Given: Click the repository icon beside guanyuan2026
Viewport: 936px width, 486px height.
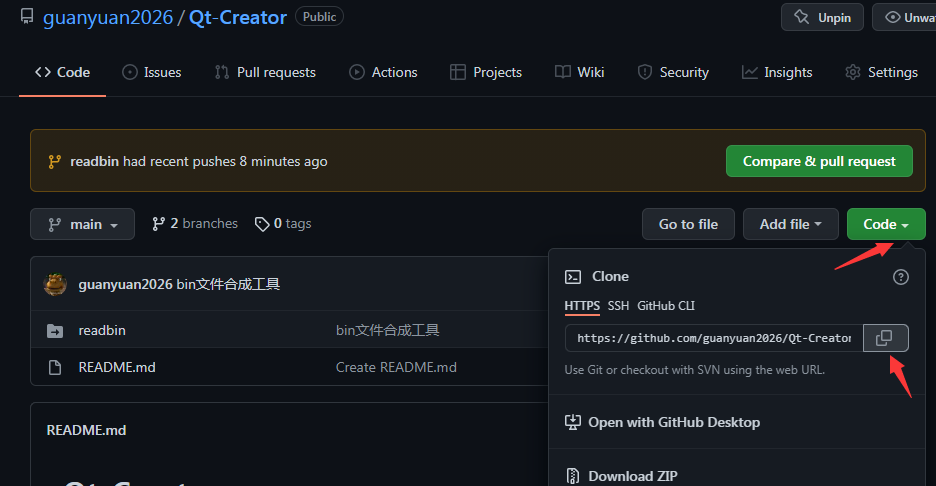Looking at the screenshot, I should click(x=27, y=16).
